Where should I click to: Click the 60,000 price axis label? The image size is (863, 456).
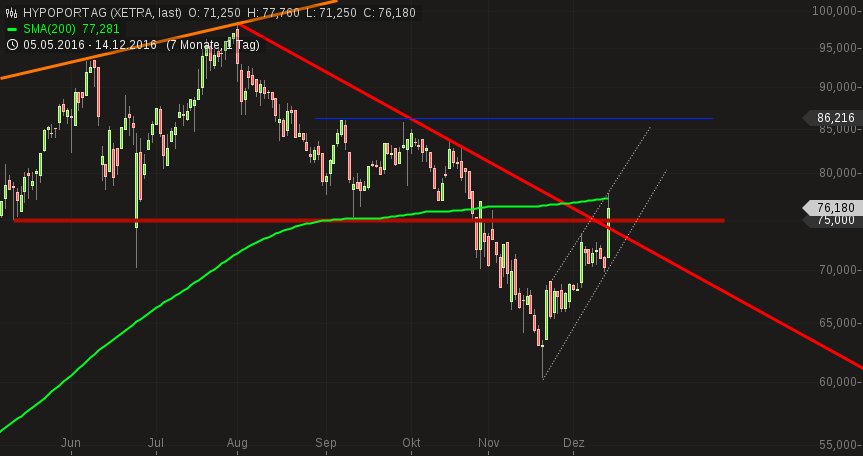839,382
